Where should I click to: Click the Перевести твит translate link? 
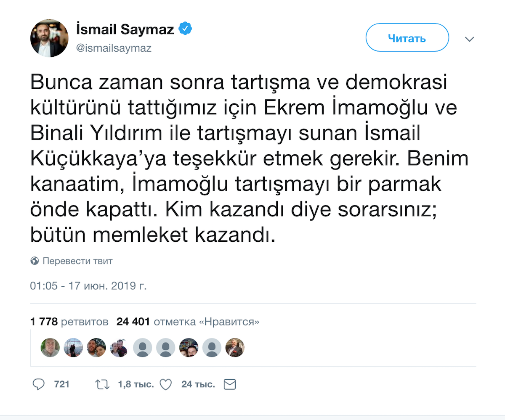point(77,261)
